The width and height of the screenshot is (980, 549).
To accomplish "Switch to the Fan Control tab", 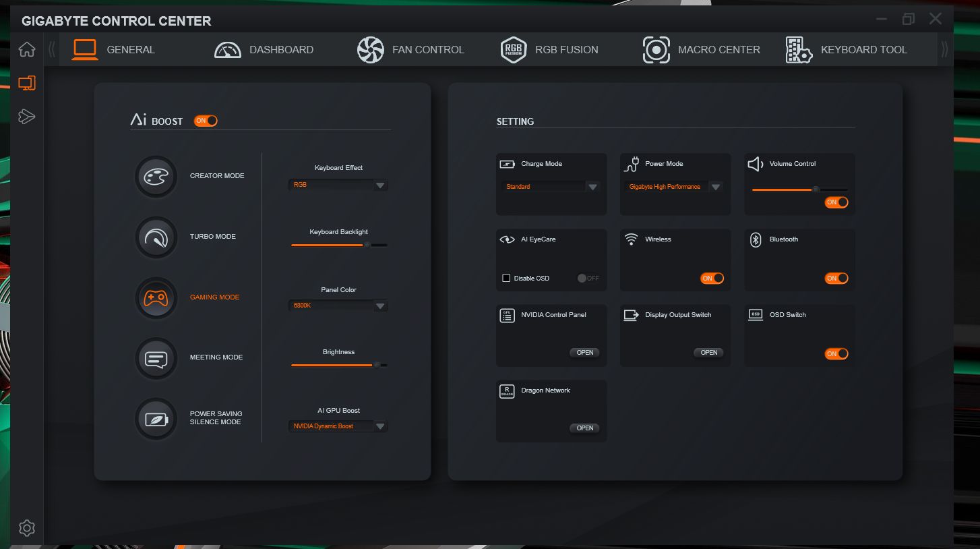I will (410, 50).
